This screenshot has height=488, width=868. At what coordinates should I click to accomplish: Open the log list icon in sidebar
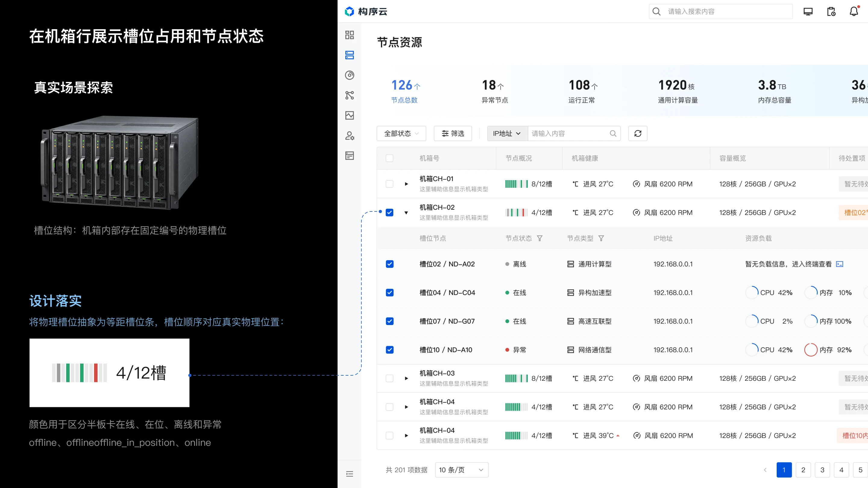349,156
